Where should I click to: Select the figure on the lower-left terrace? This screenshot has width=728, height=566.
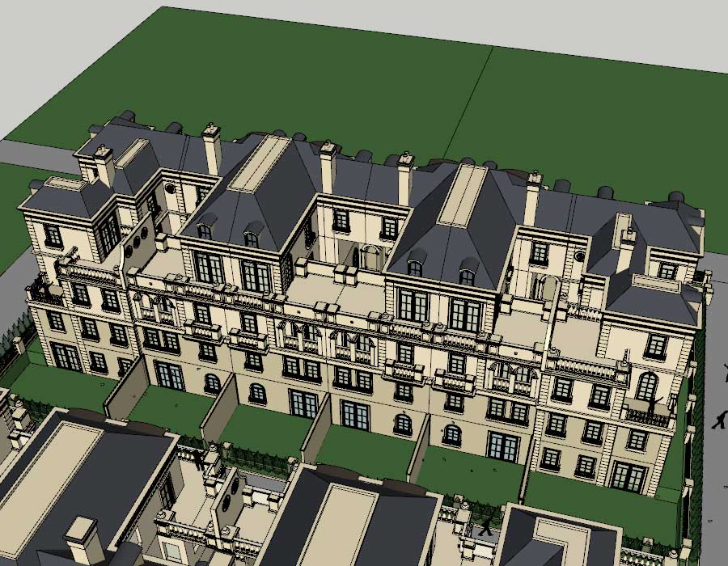199,460
